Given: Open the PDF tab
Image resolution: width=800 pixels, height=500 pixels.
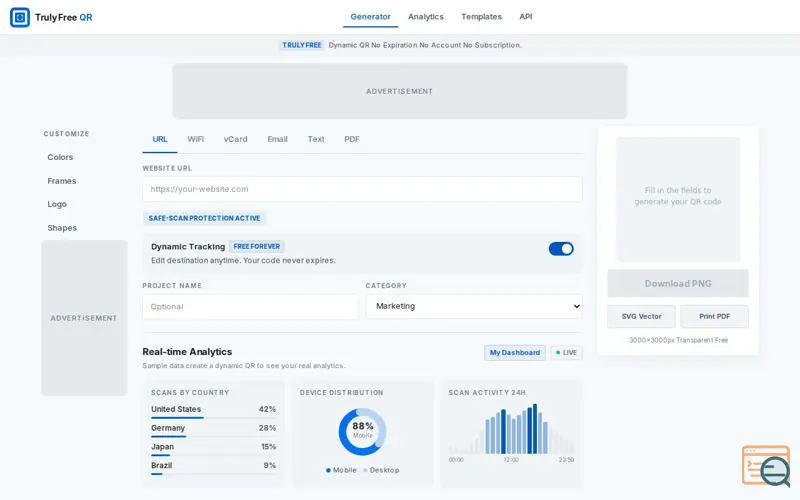Looking at the screenshot, I should pyautogui.click(x=352, y=139).
